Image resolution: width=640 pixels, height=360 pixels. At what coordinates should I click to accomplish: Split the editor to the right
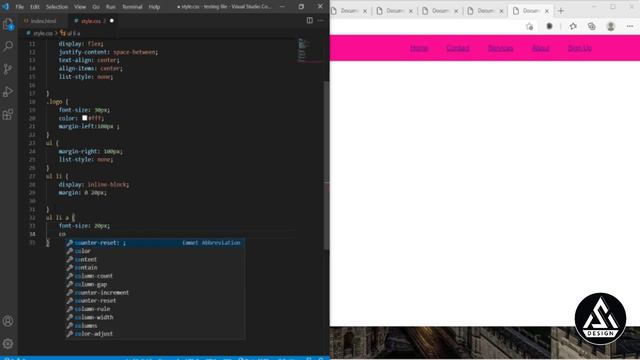pos(310,20)
